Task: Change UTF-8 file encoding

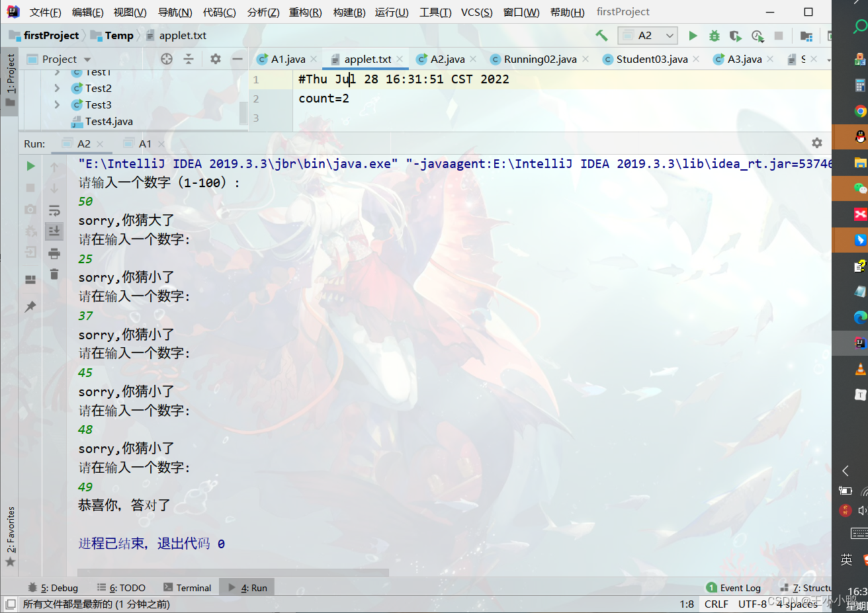Action: pos(752,604)
